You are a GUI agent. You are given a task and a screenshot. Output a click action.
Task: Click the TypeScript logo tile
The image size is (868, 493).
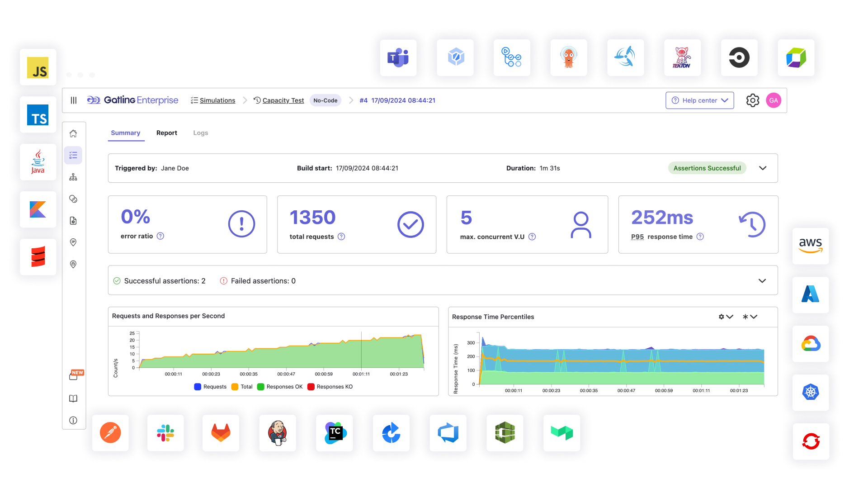38,114
